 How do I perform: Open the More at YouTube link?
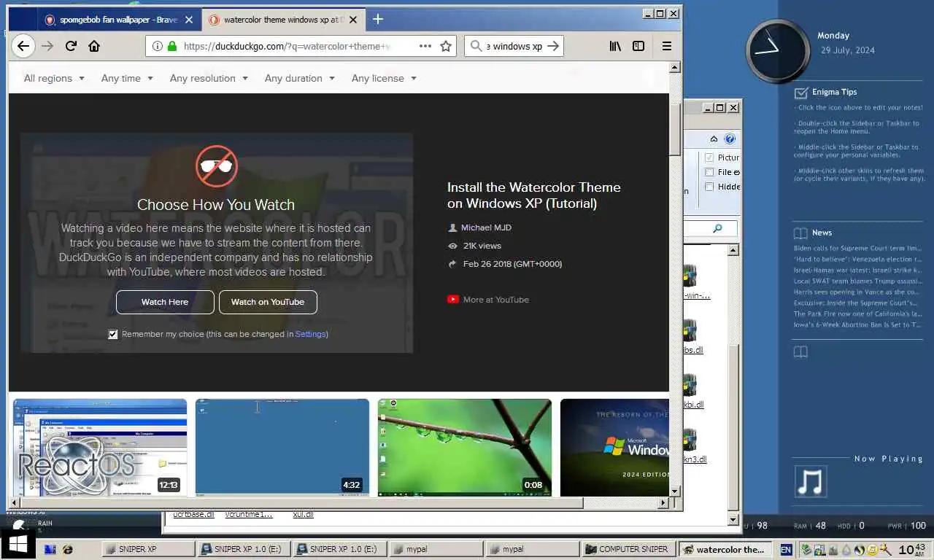click(x=496, y=299)
